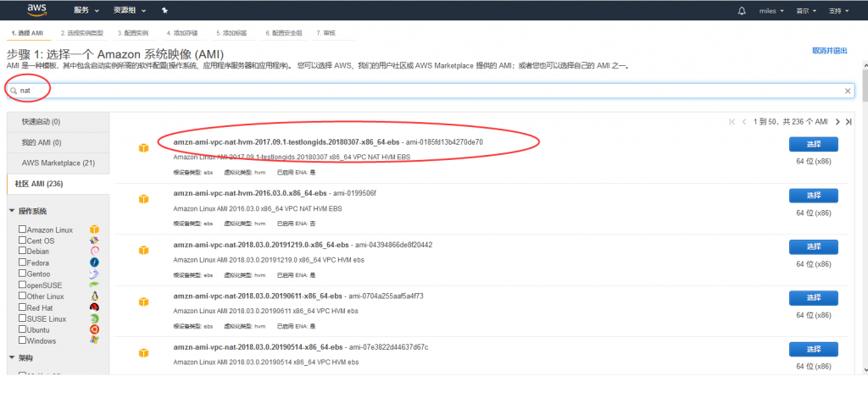
Task: Click cube icon of 20191219.0 NAT AMI
Action: [143, 251]
